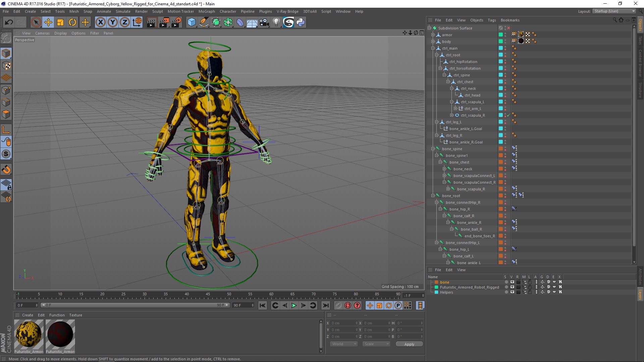Image resolution: width=644 pixels, height=362 pixels.
Task: Expand bone_neck node
Action: pos(444,169)
